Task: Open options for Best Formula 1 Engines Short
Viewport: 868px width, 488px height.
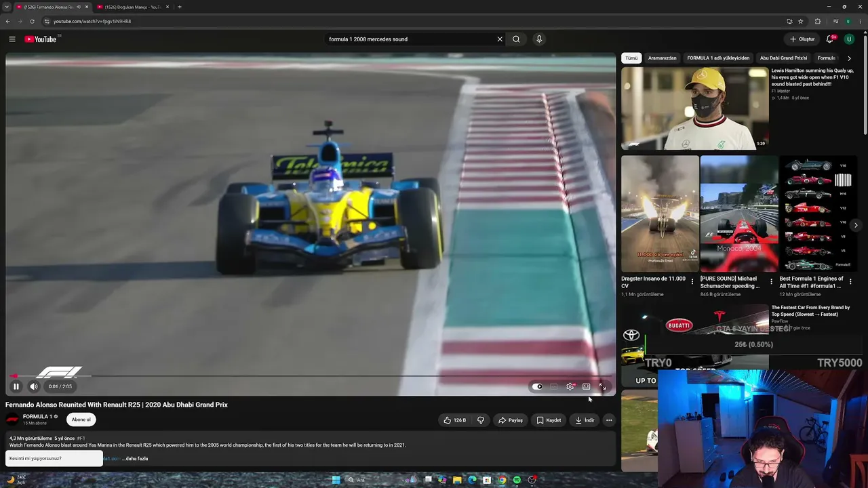Action: [x=850, y=281]
